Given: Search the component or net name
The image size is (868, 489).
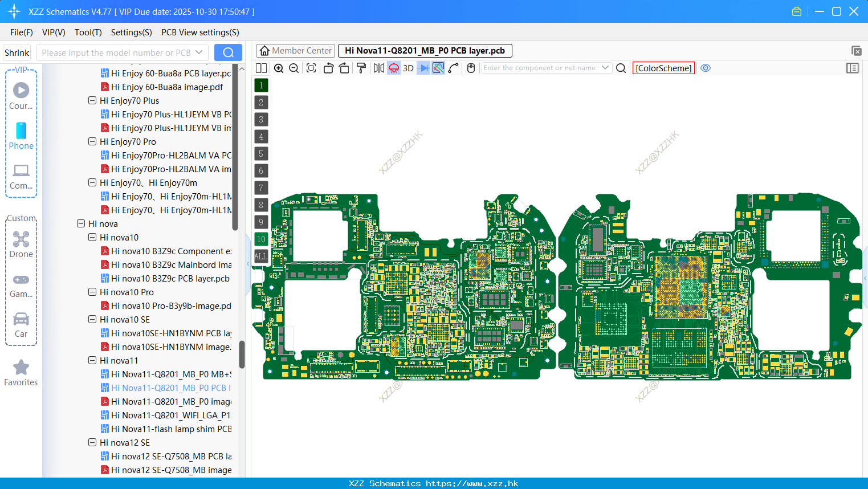Looking at the screenshot, I should point(621,68).
